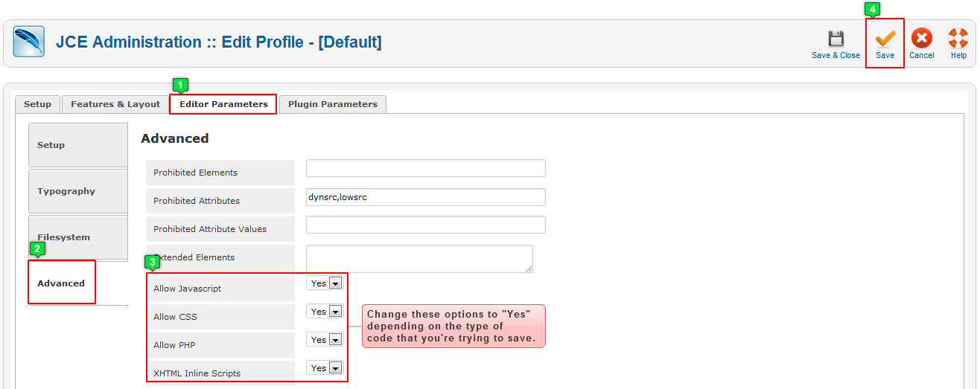Open the Filesystem side section
The image size is (980, 389).
coord(77,237)
